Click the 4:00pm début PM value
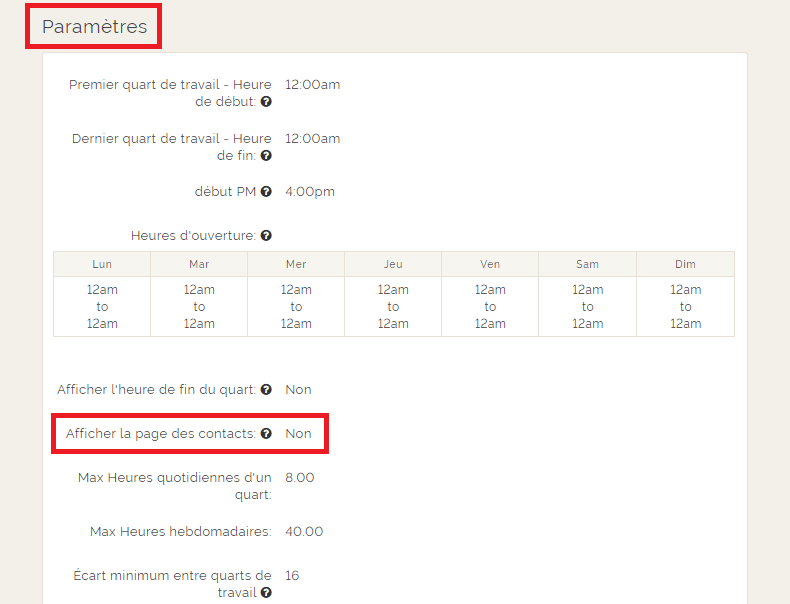 (310, 192)
